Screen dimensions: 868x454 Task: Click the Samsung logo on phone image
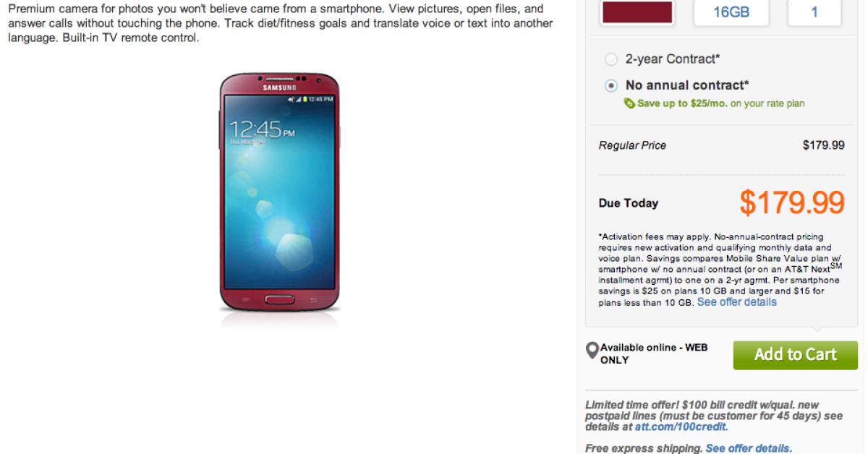point(279,88)
